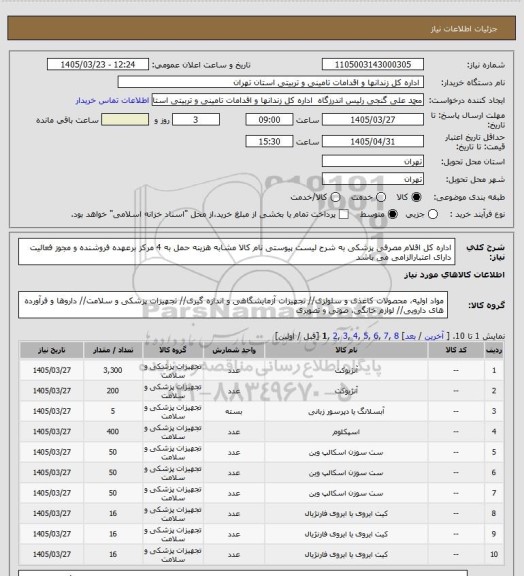This screenshot has height=576, width=524.
Task: Open results page 8
Action: [396, 336]
